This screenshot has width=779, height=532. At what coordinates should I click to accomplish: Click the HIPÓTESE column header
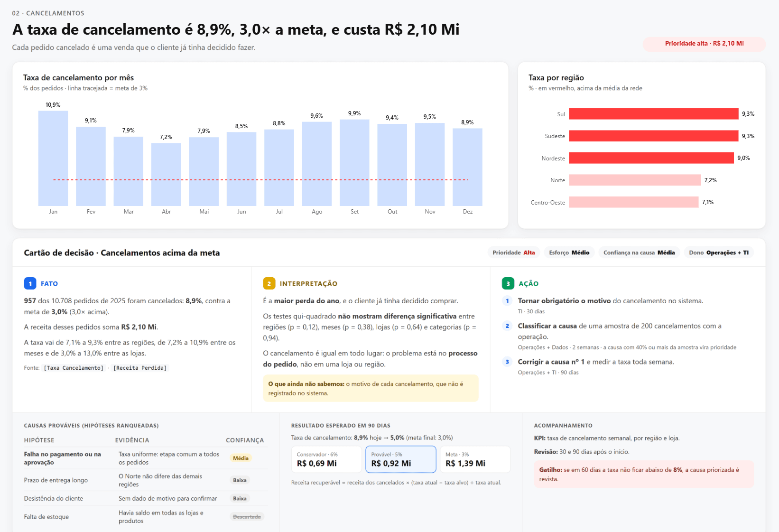pos(39,440)
